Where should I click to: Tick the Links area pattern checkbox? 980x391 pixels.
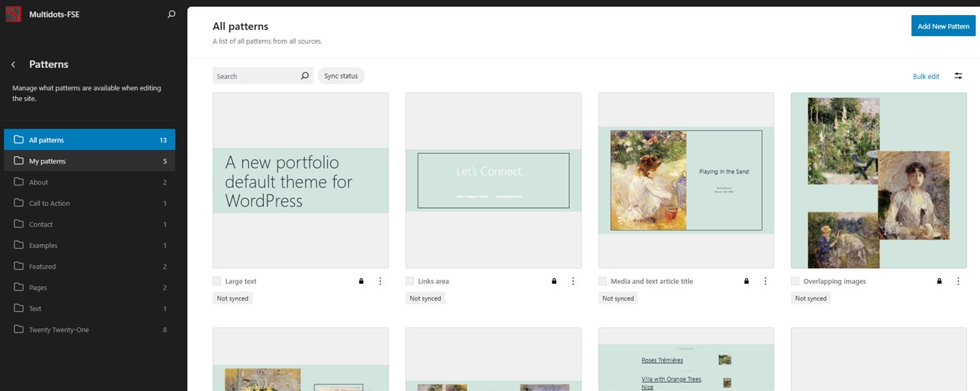[410, 281]
